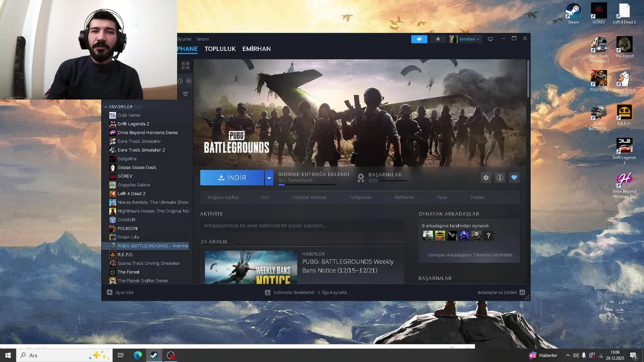The height and width of the screenshot is (362, 644).
Task: Click the Steam page vertical scrollbar
Action: (x=528, y=79)
